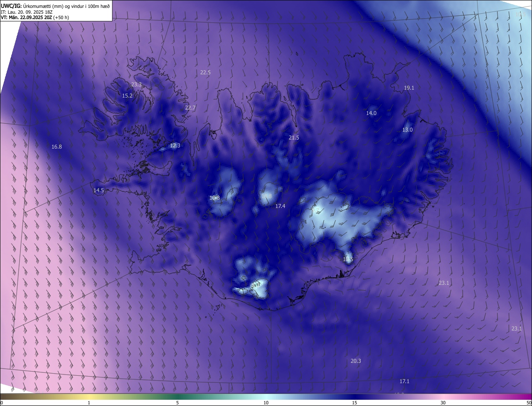Screen dimensions: 532x406
Task: Click the 19.1 value label on the map
Action: click(409, 88)
